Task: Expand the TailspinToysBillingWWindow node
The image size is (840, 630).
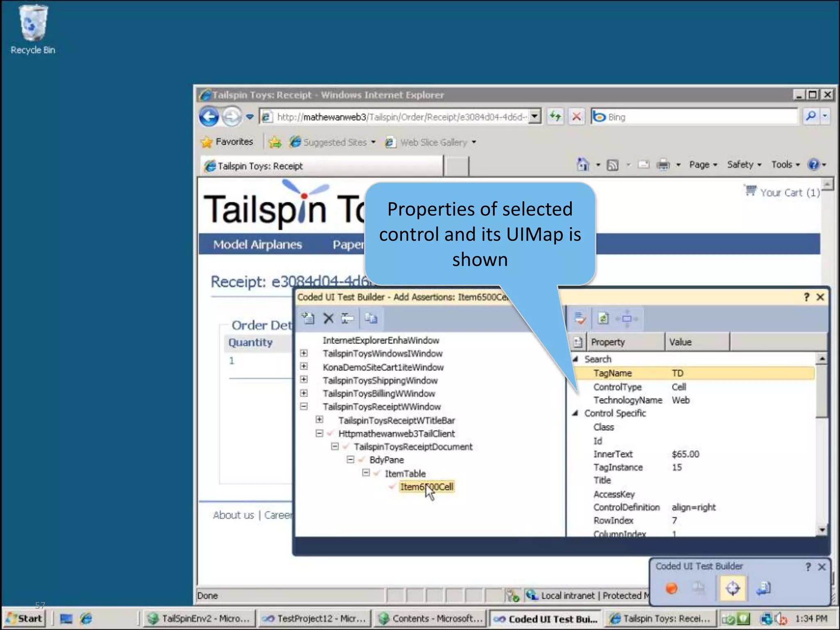Action: (x=304, y=393)
